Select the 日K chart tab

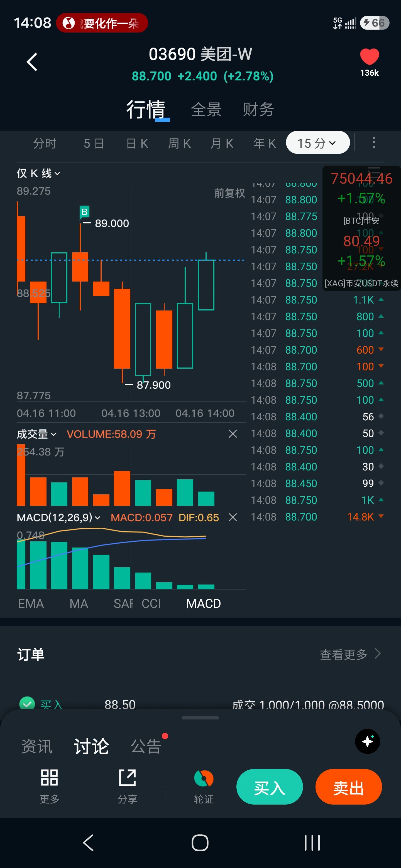click(137, 144)
